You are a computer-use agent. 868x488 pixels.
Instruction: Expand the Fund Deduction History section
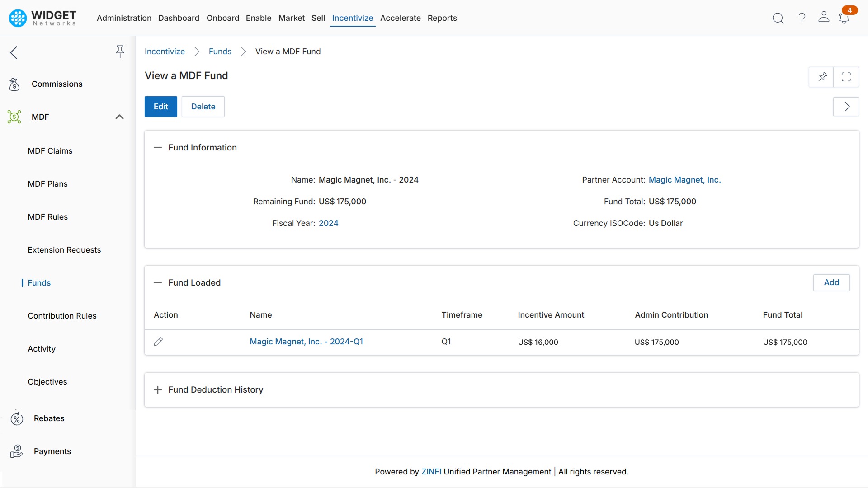[x=157, y=389]
